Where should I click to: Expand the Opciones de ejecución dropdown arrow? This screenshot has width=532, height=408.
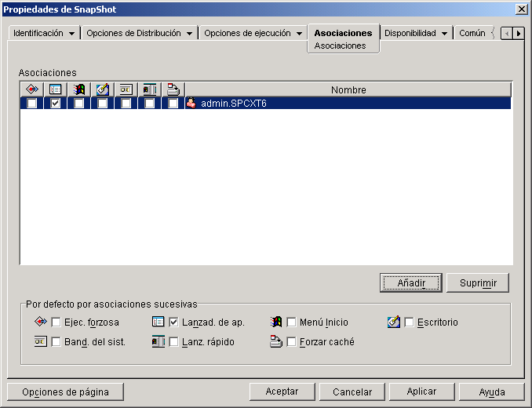tap(299, 34)
